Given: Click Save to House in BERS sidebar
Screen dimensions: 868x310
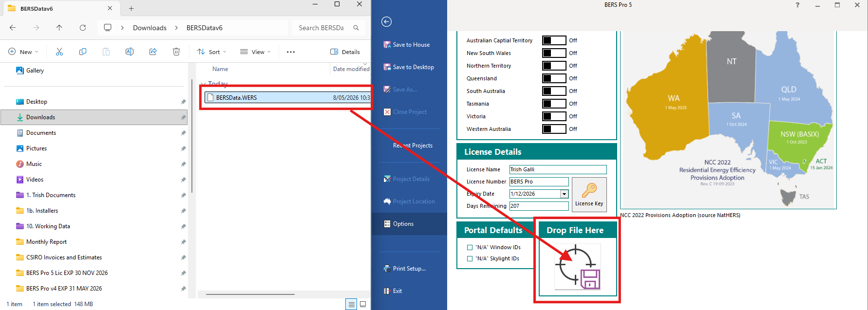Looking at the screenshot, I should [x=407, y=45].
